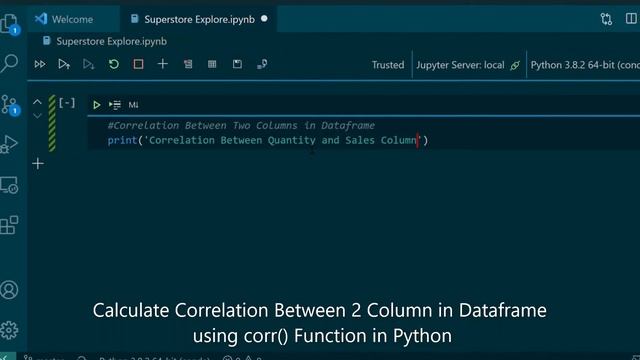Run cell by line icon
640x360 pixels.
coord(115,105)
